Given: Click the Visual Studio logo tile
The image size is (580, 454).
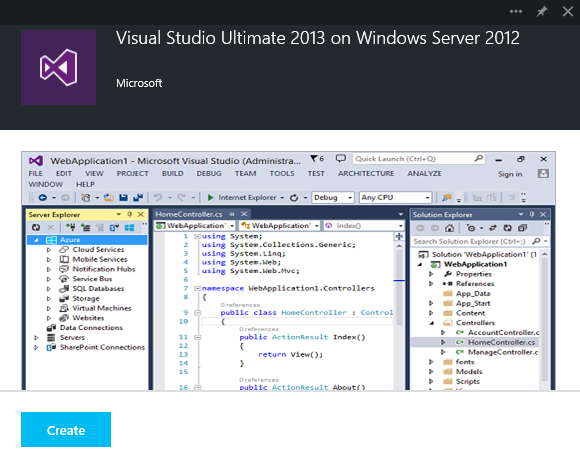Looking at the screenshot, I should [x=58, y=68].
